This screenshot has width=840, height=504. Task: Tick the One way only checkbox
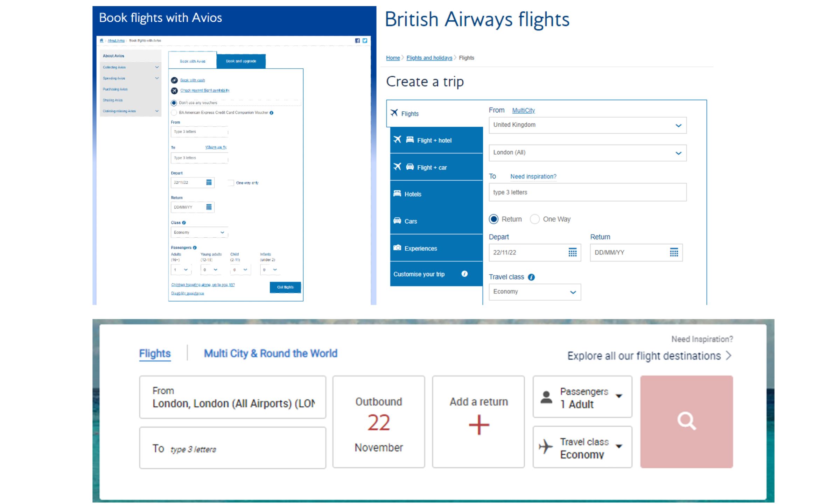pyautogui.click(x=231, y=183)
